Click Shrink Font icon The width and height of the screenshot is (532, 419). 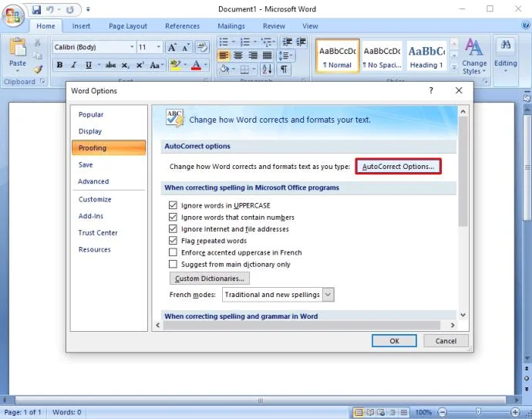[185, 47]
